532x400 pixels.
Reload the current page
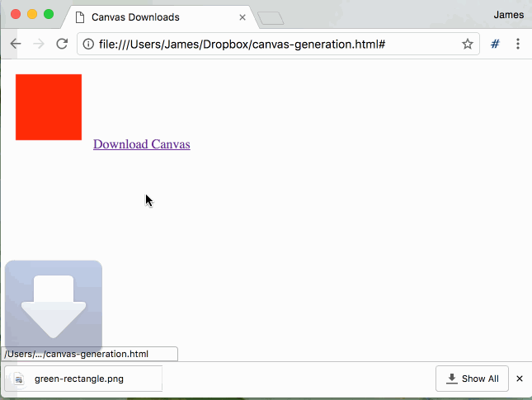(x=61, y=44)
